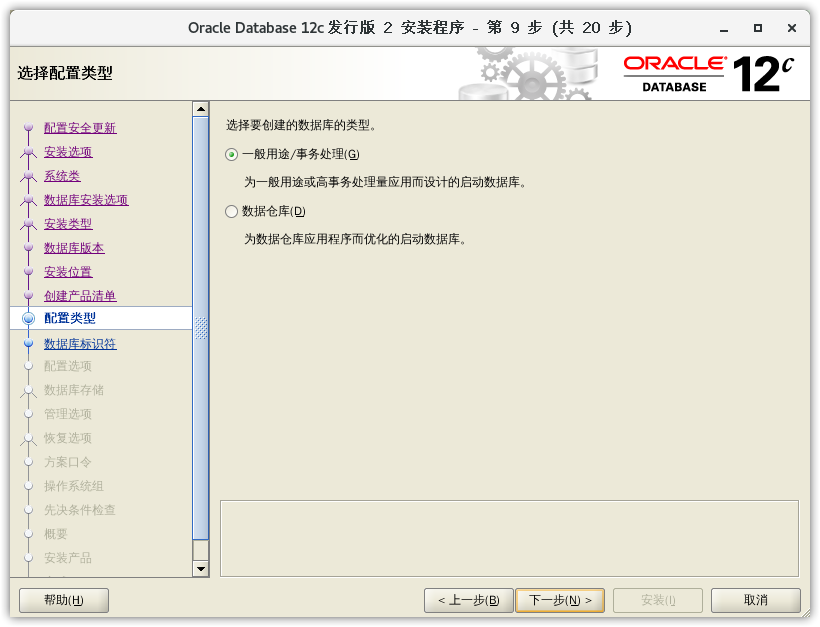Select the 一般用途/事务处理 radio button

coord(232,154)
